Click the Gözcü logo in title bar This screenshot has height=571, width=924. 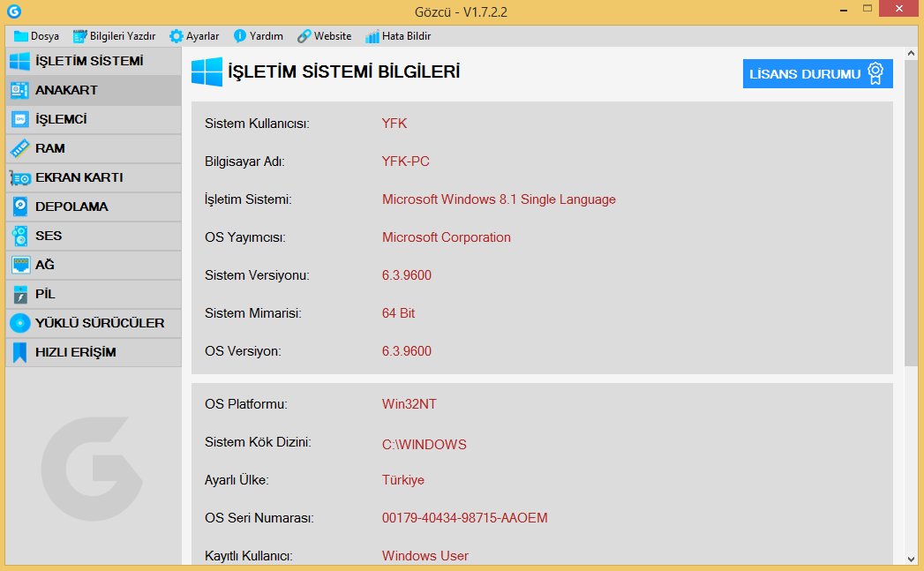pos(13,11)
